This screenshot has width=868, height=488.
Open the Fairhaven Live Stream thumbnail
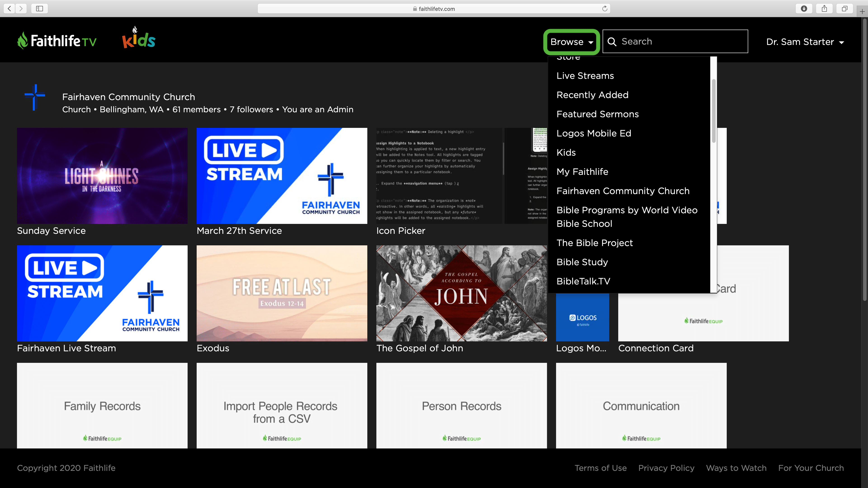point(102,293)
